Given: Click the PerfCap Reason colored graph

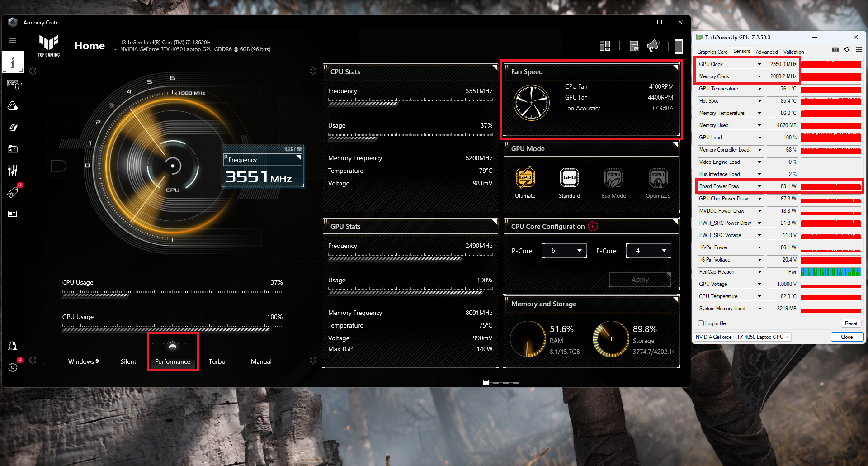Looking at the screenshot, I should coord(830,272).
